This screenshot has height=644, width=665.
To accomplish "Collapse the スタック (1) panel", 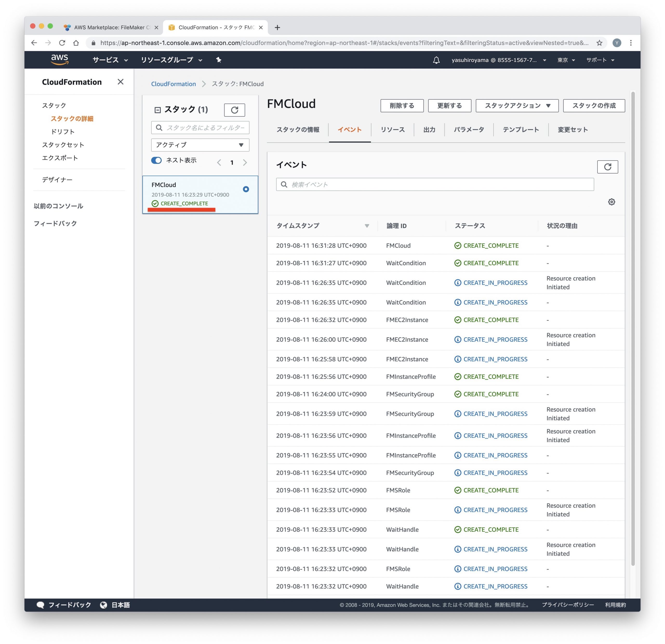I will point(157,110).
